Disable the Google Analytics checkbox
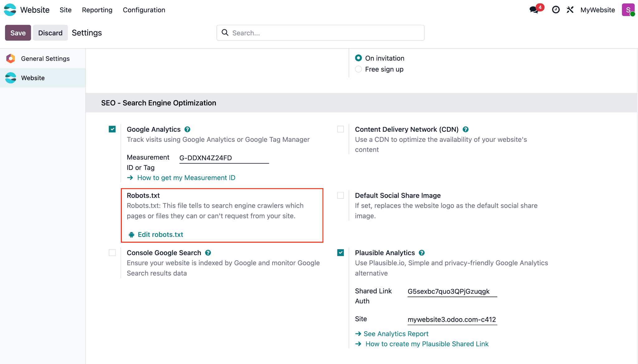Screen dimensions: 638x364 point(112,129)
